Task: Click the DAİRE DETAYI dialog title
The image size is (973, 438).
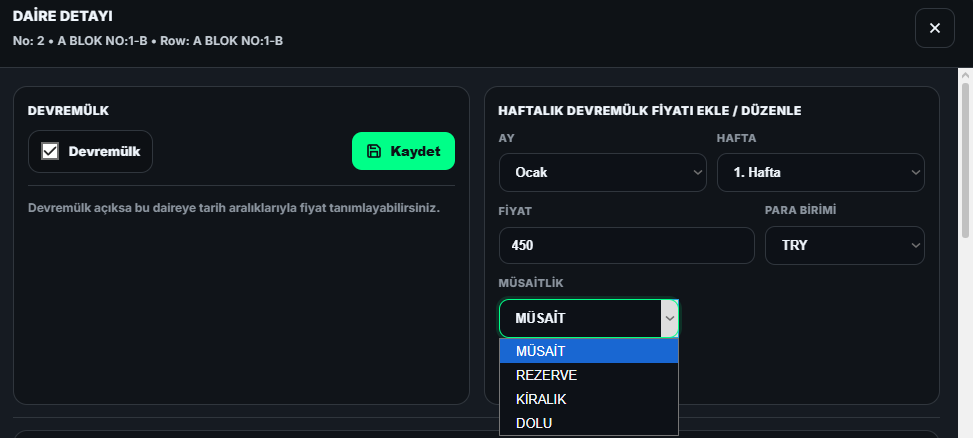Action: tap(62, 16)
